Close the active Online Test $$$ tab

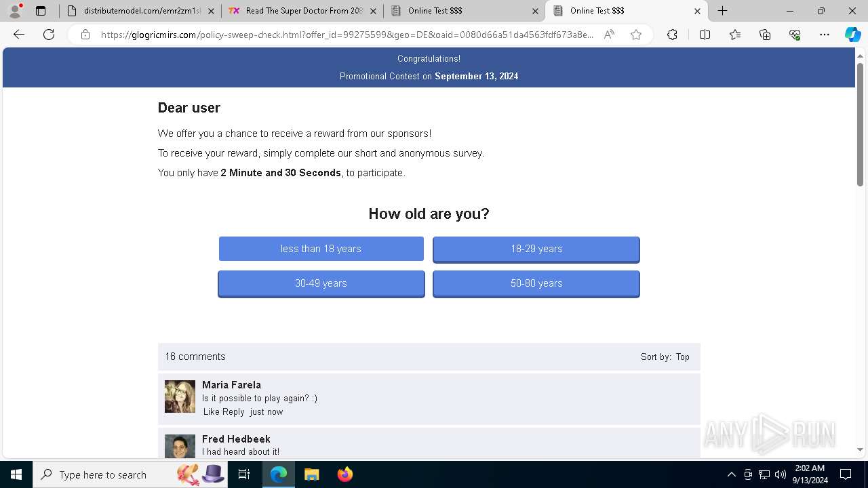[697, 11]
